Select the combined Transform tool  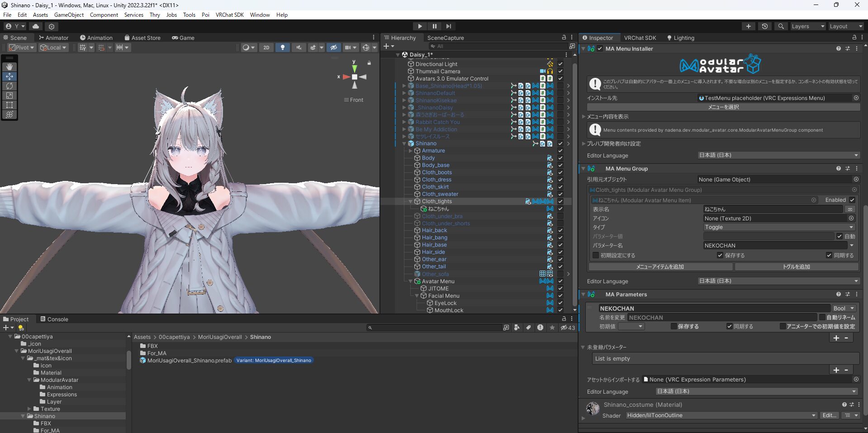9,114
